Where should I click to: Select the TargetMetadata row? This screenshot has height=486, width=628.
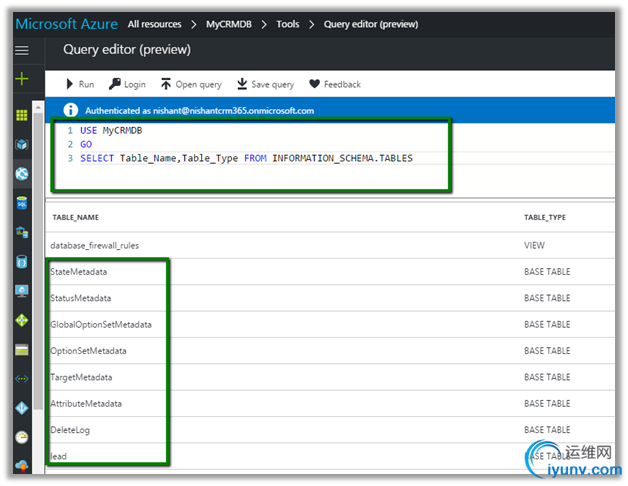(x=330, y=377)
